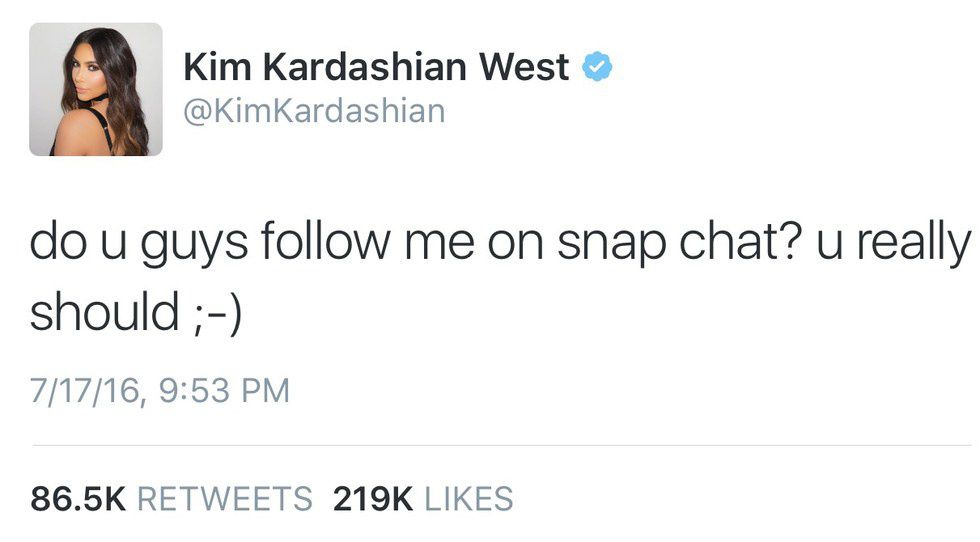Click "West" in the display name

pos(525,68)
